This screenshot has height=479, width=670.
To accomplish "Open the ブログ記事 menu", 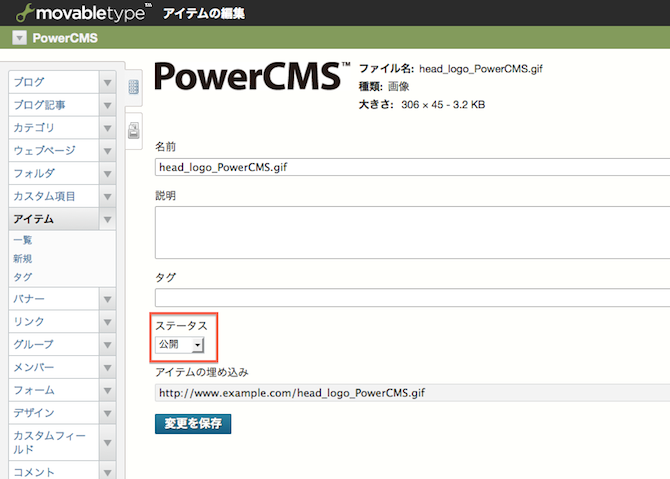I will [x=54, y=105].
